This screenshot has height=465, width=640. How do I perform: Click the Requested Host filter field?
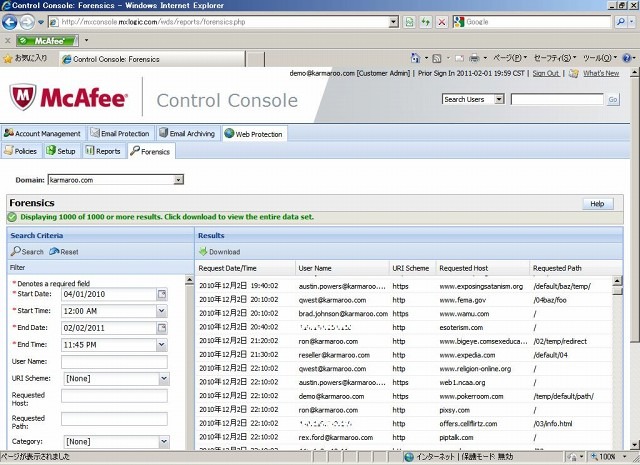[114, 396]
